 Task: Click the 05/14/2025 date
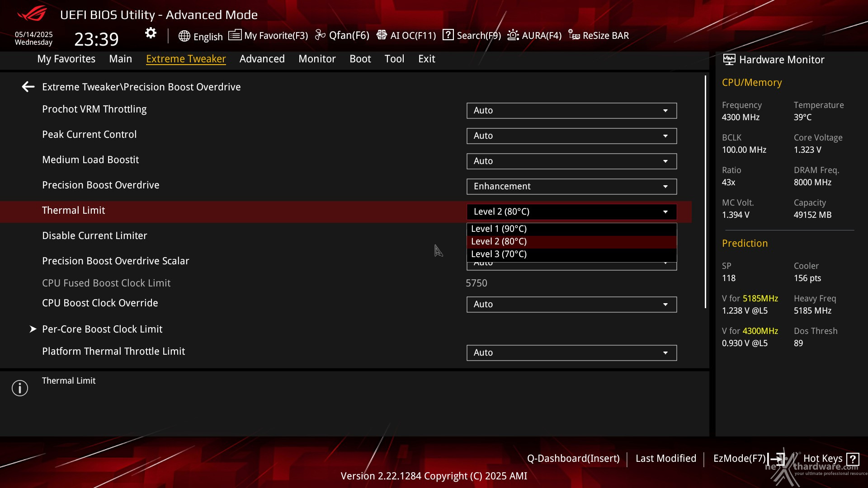click(34, 34)
